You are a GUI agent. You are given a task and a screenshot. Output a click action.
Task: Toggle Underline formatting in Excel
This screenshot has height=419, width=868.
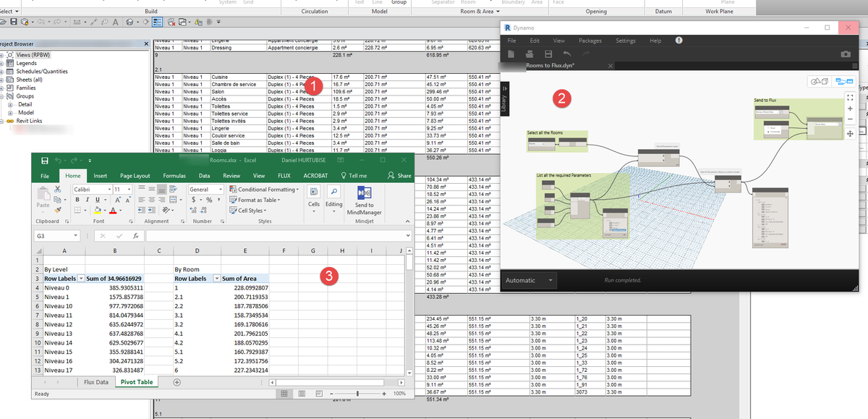pyautogui.click(x=97, y=200)
